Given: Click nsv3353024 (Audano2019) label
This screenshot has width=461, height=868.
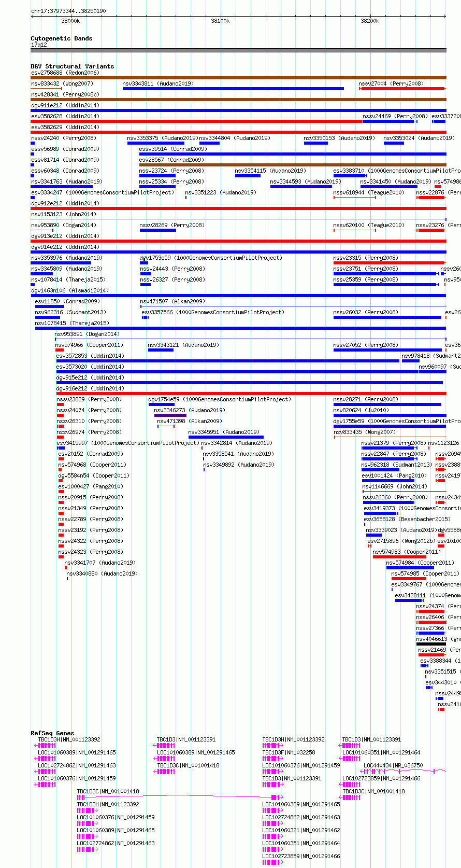Looking at the screenshot, I should [419, 138].
